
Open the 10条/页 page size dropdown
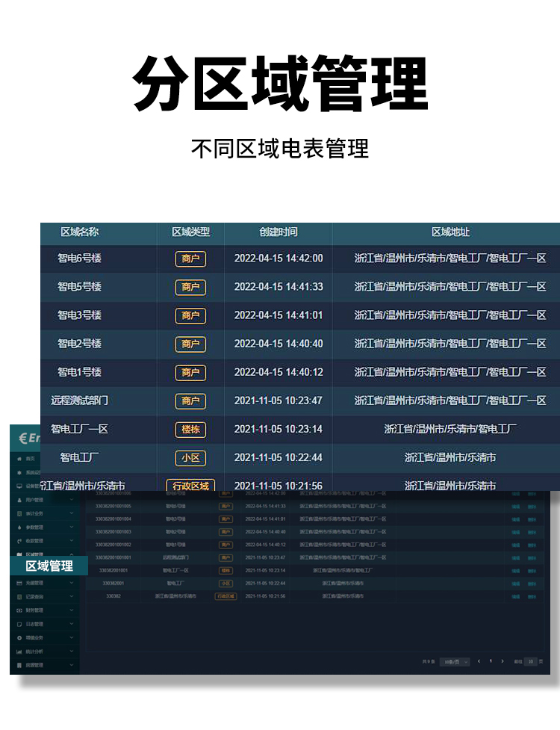454,661
